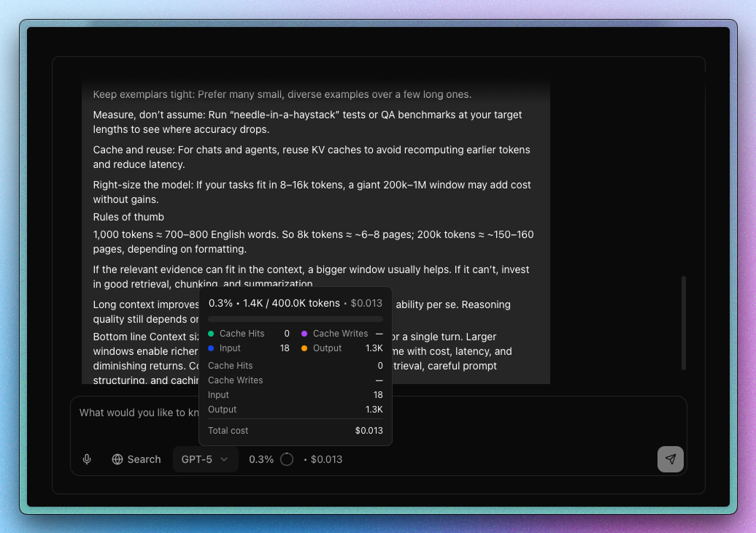Viewport: 756px width, 533px height.
Task: Click the "Cache Hits" row in the breakdown list
Action: point(295,366)
